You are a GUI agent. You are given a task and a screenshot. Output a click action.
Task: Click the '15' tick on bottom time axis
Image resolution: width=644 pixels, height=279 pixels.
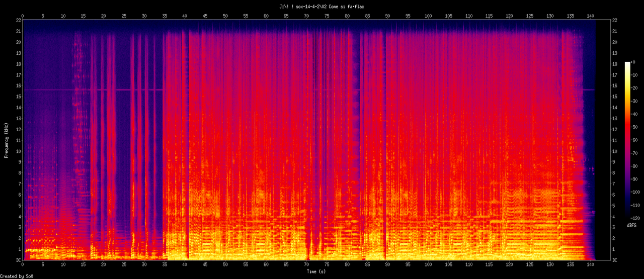83,264
